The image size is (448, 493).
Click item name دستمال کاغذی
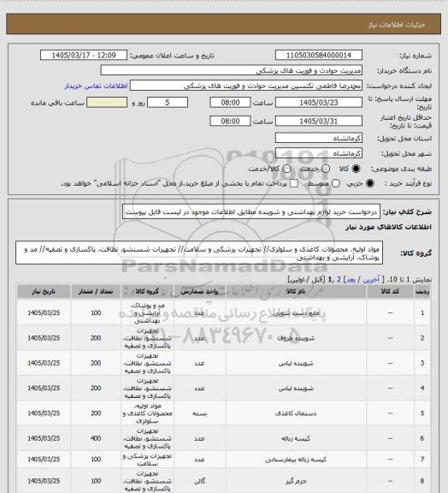click(296, 413)
